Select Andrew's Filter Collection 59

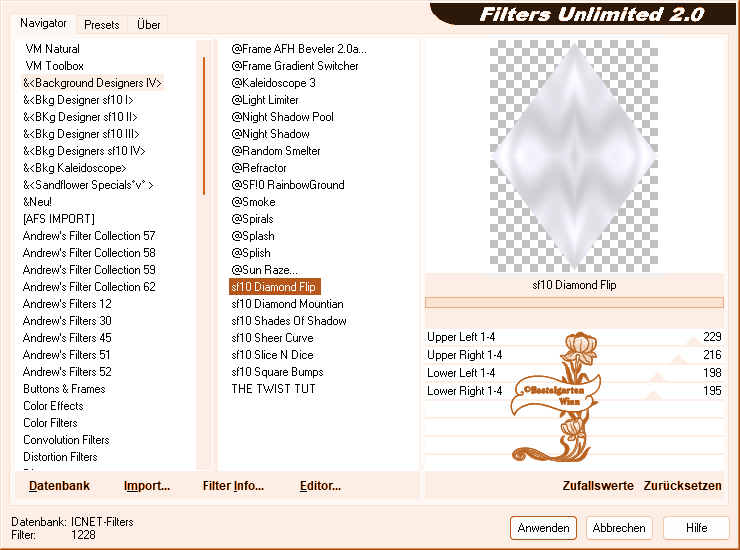(89, 270)
